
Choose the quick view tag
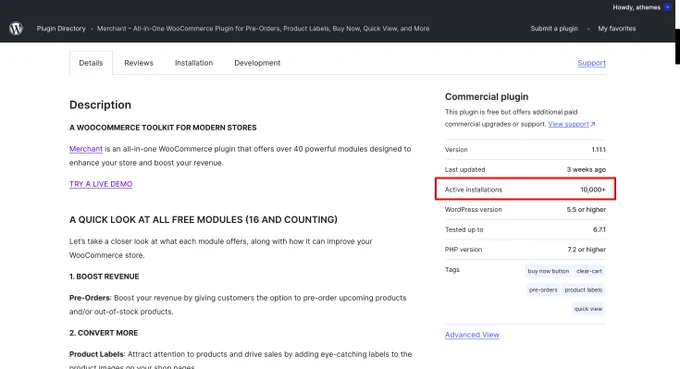pyautogui.click(x=588, y=309)
